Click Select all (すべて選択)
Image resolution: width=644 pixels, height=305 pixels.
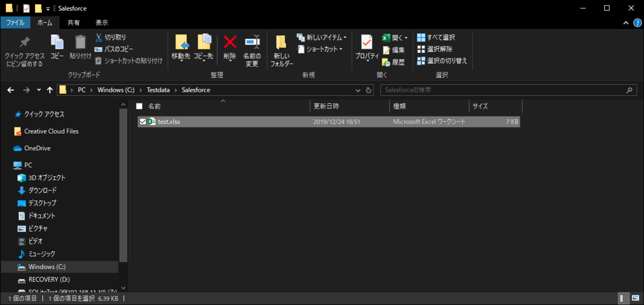[x=436, y=37]
